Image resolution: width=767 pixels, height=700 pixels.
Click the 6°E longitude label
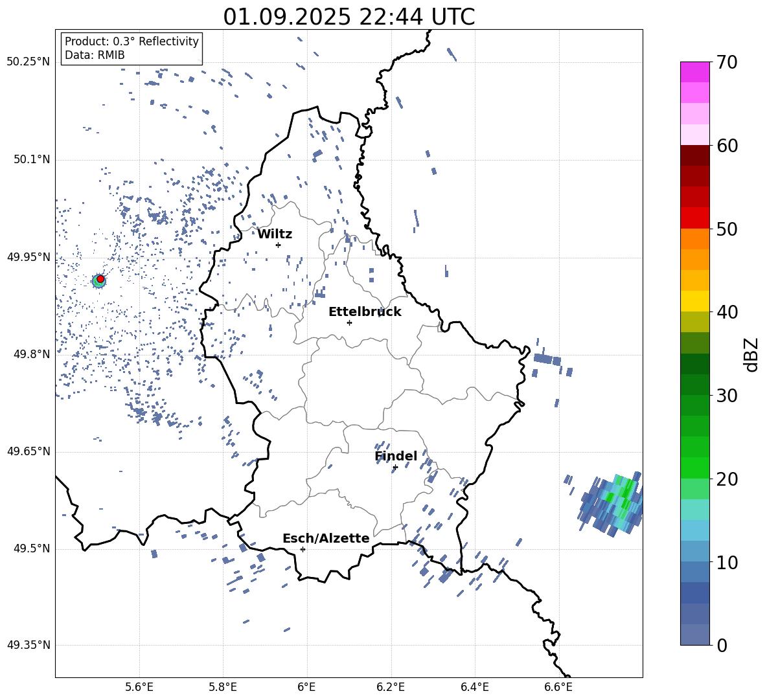pyautogui.click(x=306, y=687)
